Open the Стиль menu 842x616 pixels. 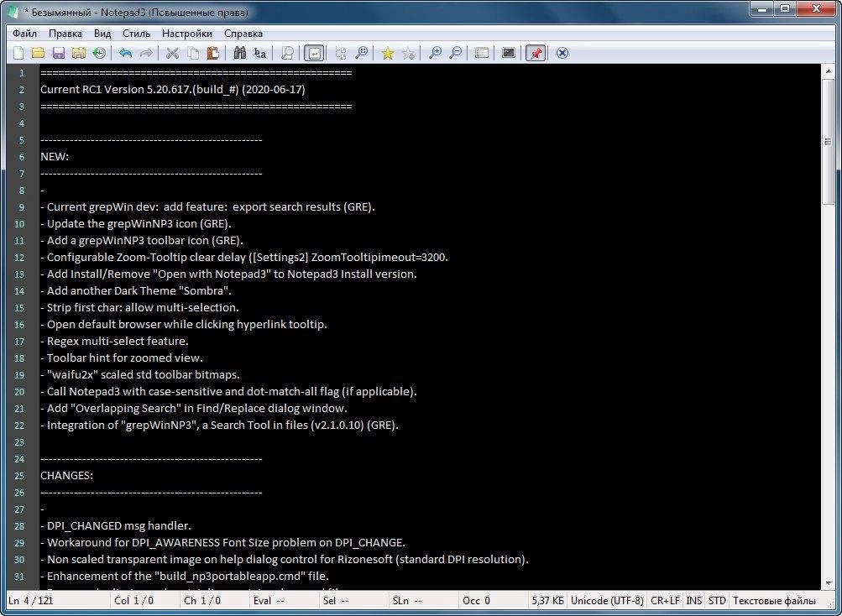(136, 34)
